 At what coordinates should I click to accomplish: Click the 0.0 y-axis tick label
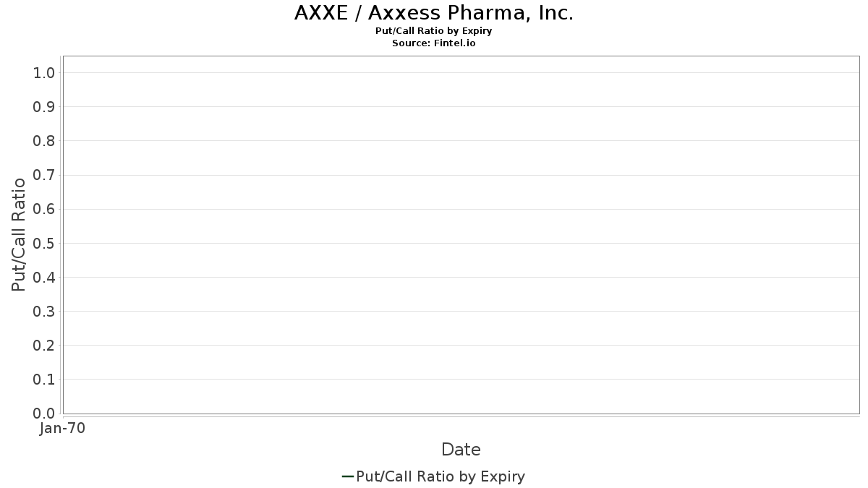point(44,414)
